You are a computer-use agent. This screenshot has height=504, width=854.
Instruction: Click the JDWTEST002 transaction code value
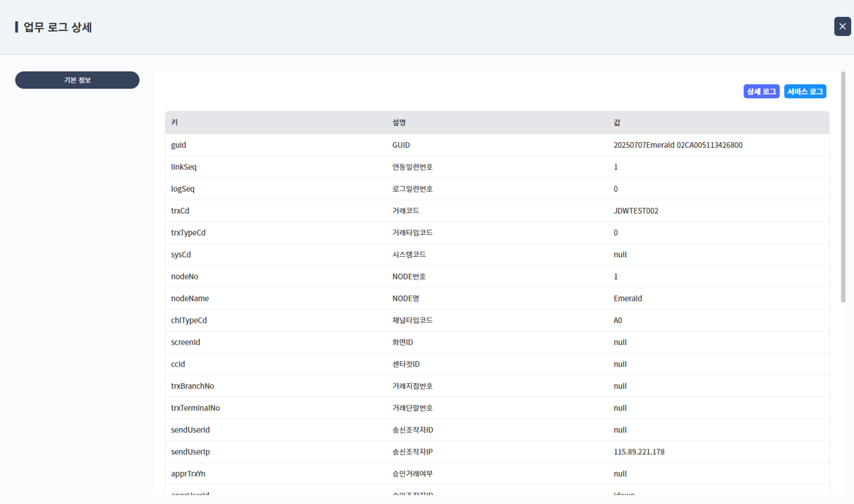pos(636,211)
